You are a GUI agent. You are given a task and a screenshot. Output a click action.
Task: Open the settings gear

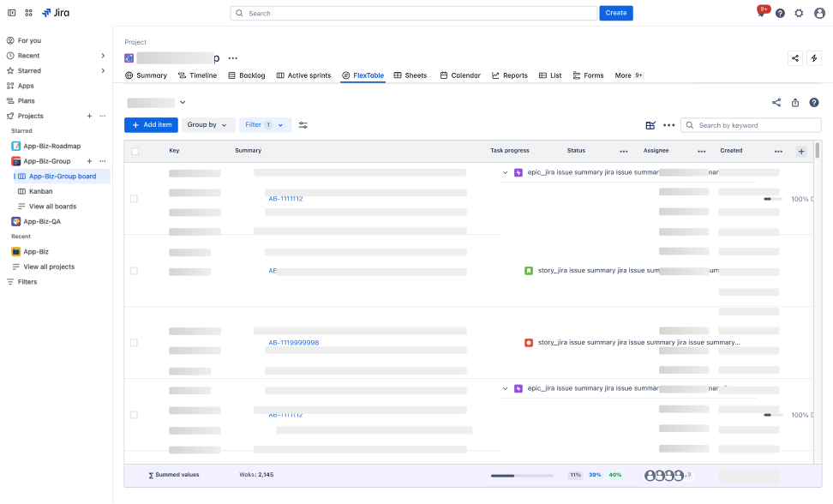799,13
